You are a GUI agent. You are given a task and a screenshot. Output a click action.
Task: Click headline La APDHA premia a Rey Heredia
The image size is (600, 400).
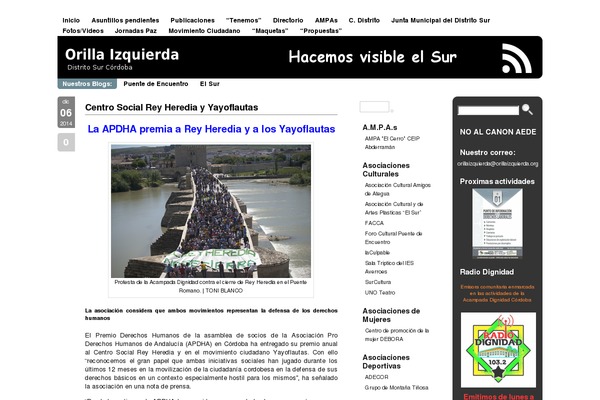211,129
